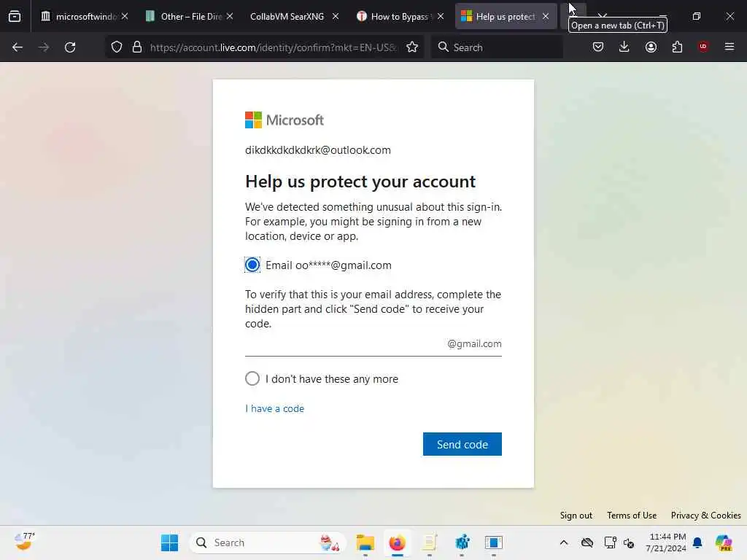Click the dikdkkdkdkdkrk@outlook.com account text
This screenshot has height=560, width=747.
pyautogui.click(x=318, y=150)
